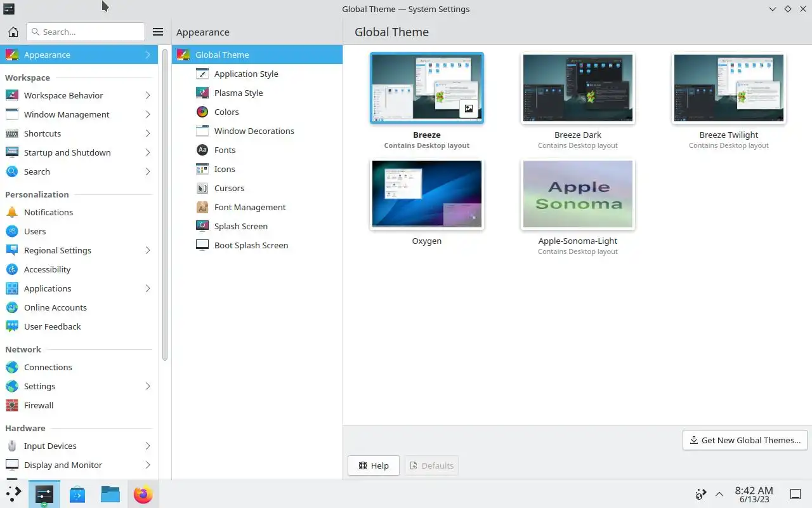The width and height of the screenshot is (812, 508).
Task: Click the Users icon
Action: (12, 231)
